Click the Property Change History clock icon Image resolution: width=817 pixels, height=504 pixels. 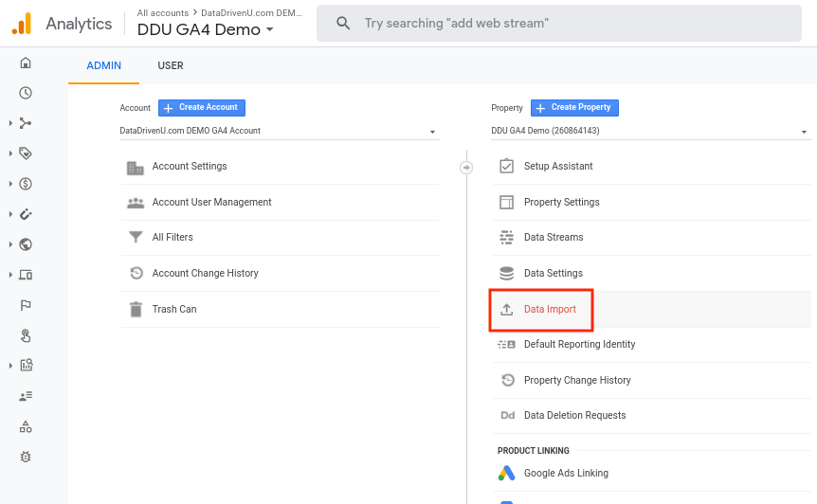point(507,380)
